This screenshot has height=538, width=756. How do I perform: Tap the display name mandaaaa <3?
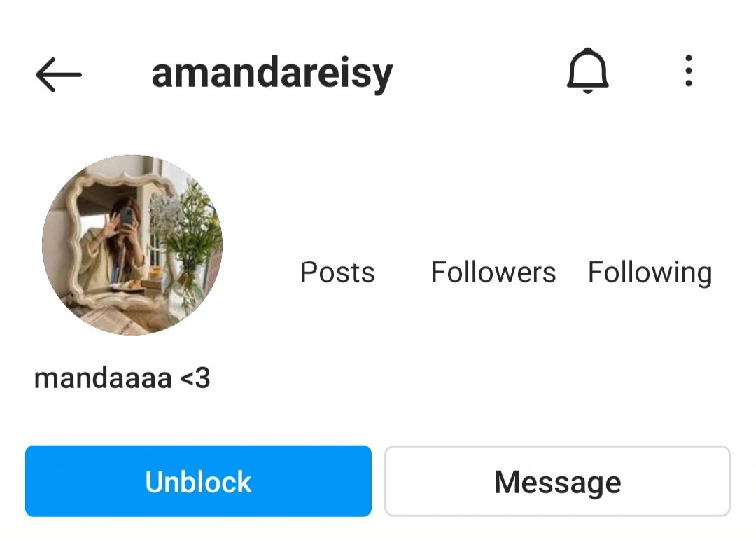[122, 378]
